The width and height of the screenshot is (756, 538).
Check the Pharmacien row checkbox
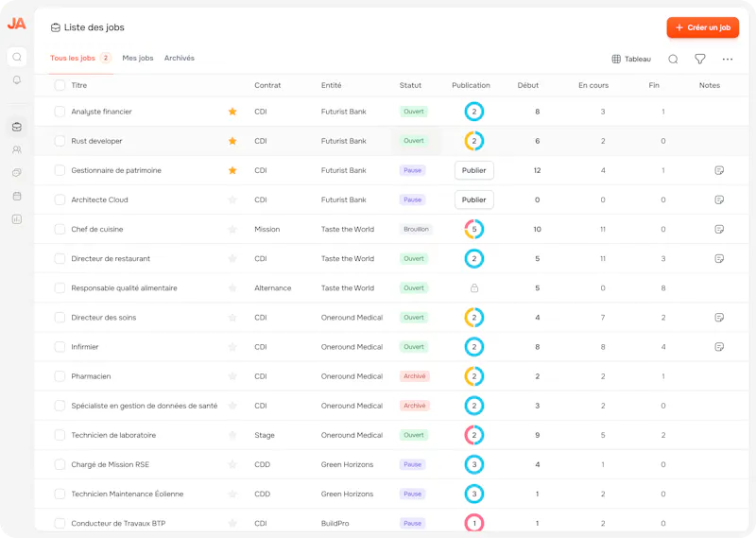pos(60,376)
